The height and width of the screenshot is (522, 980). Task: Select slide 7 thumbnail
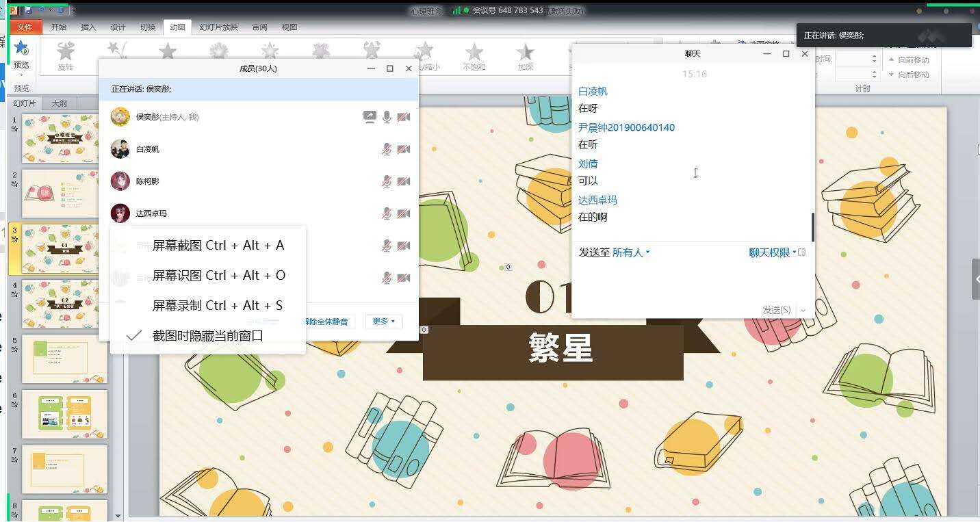click(x=65, y=470)
